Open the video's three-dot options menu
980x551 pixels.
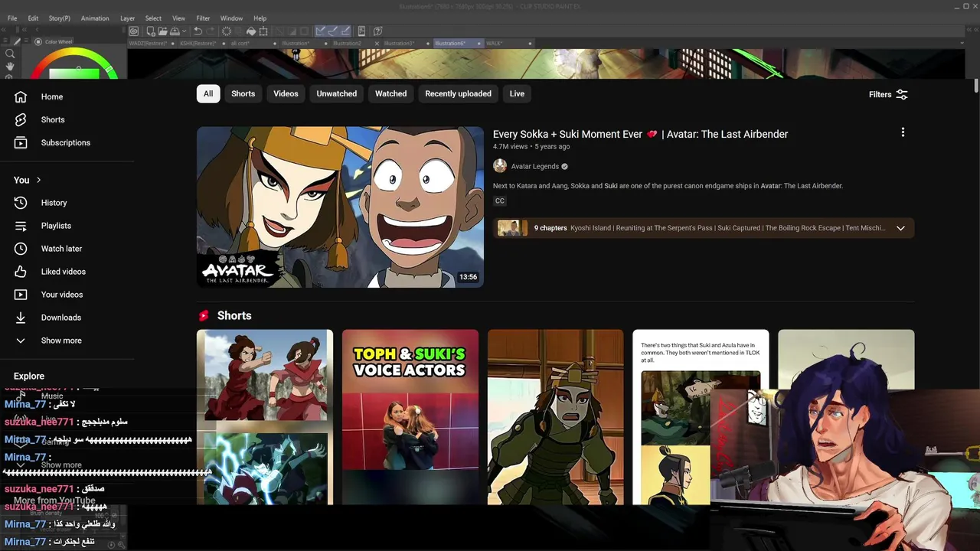[x=903, y=132]
